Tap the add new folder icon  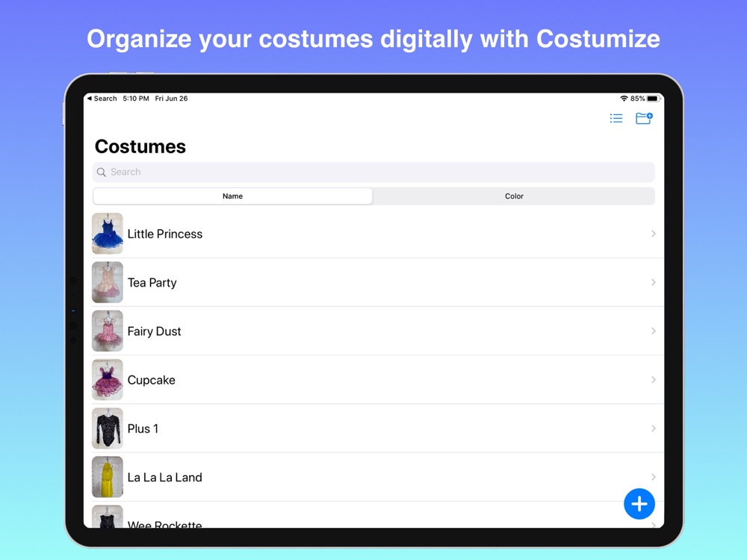pyautogui.click(x=643, y=118)
